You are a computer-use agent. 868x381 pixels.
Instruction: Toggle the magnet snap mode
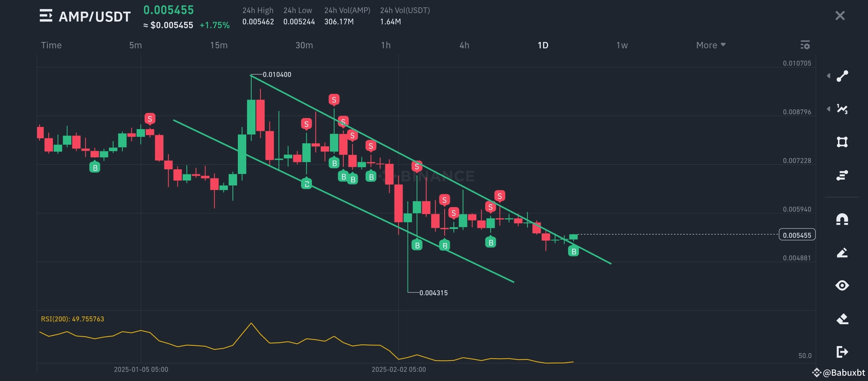(842, 219)
